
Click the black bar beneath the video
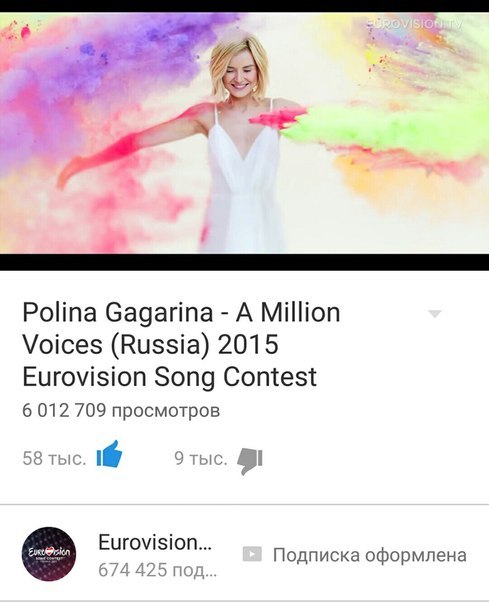coord(244,262)
